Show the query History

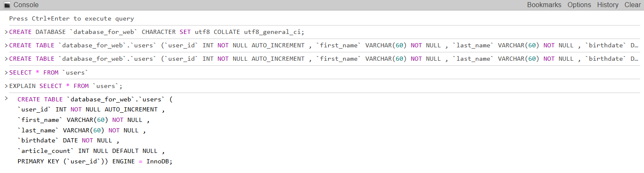click(x=607, y=5)
